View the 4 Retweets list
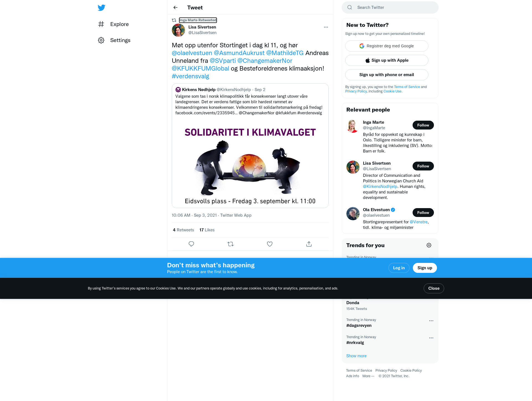Screen dimensions: 532x401 183,230
